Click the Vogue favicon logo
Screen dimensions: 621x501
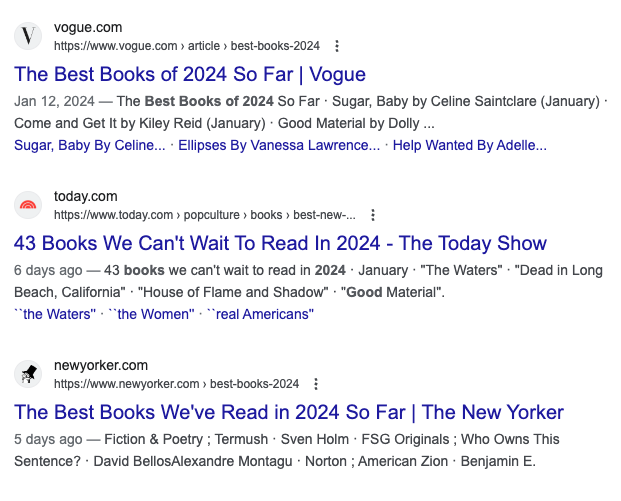tap(28, 36)
